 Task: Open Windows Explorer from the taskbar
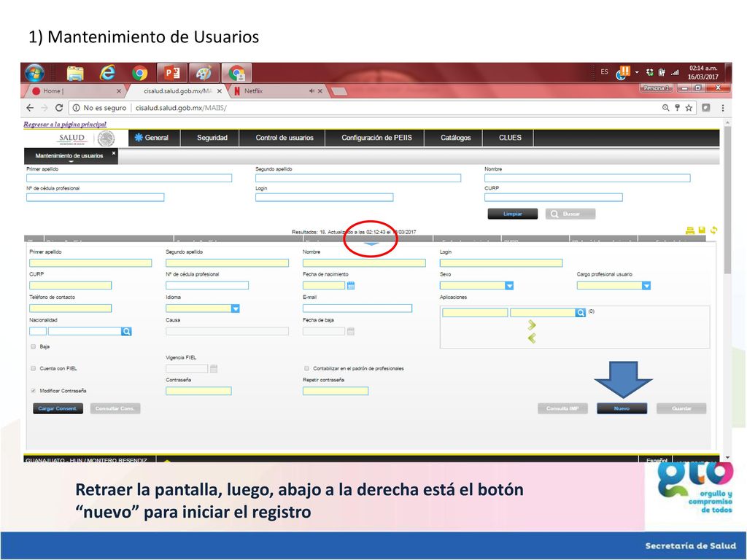75,73
